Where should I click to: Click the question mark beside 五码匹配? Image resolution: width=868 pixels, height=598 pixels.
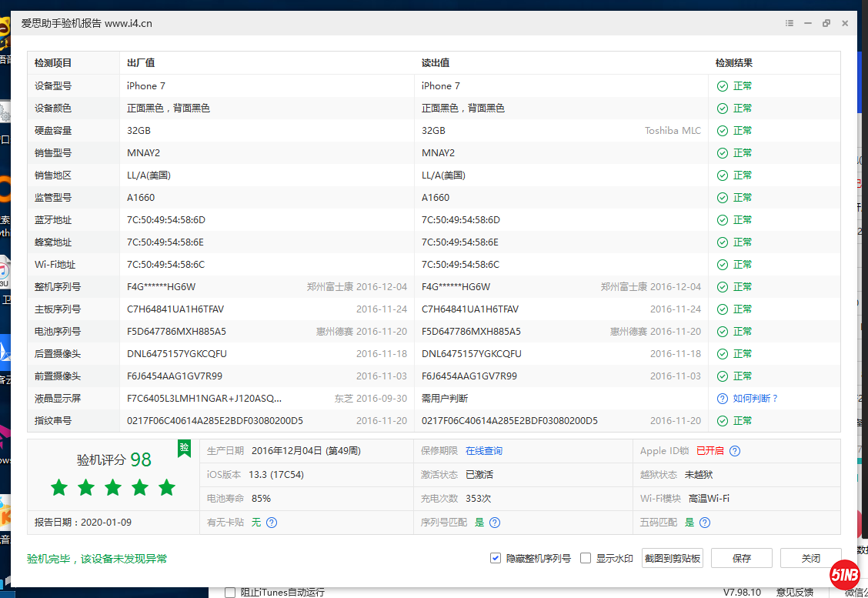pyautogui.click(x=705, y=522)
